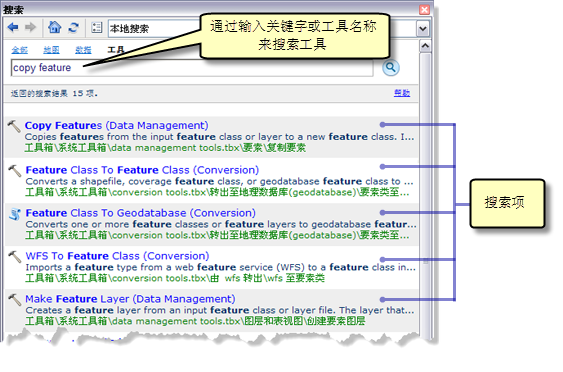Click the copy feature search input
Image resolution: width=563 pixels, height=372 pixels.
pos(192,68)
